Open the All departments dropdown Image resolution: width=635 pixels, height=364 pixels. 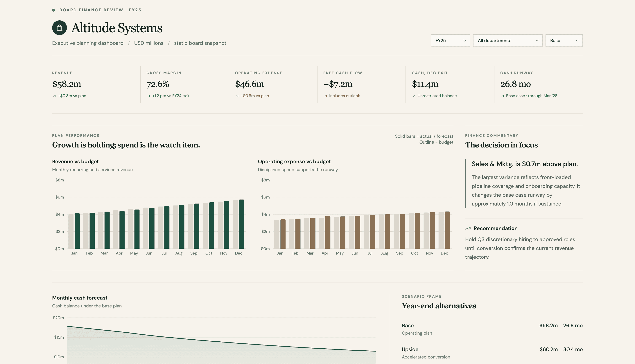tap(507, 41)
